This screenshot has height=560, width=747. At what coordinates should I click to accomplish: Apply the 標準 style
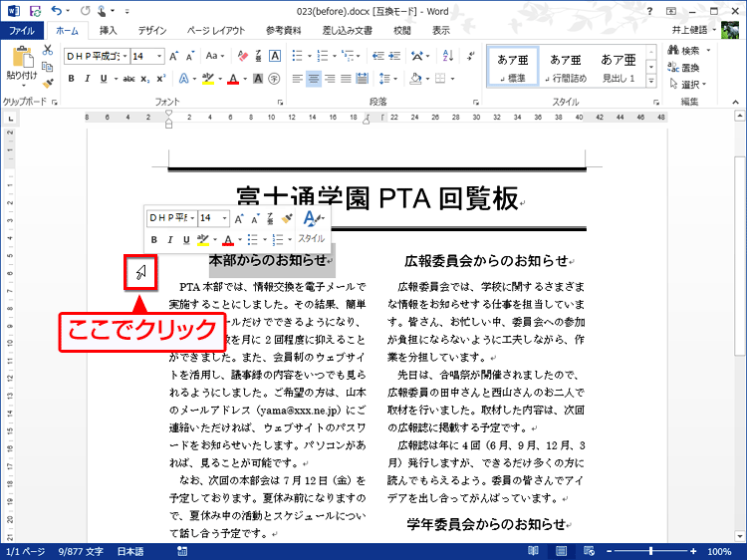pyautogui.click(x=513, y=67)
